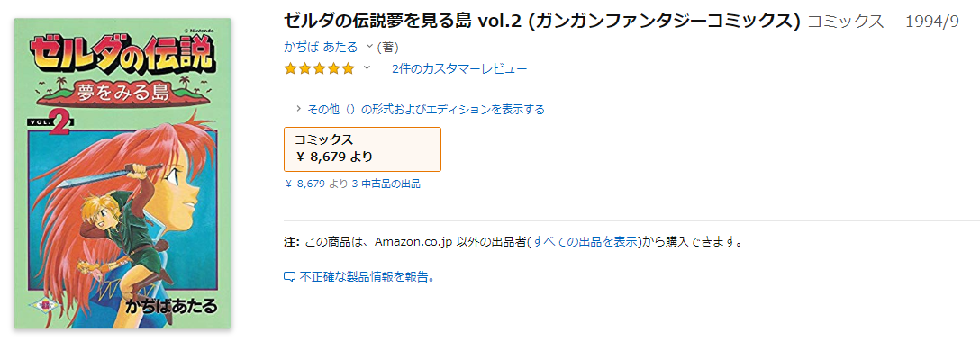
Task: Open 不正確な製品情報を報告 link
Action: tap(367, 276)
